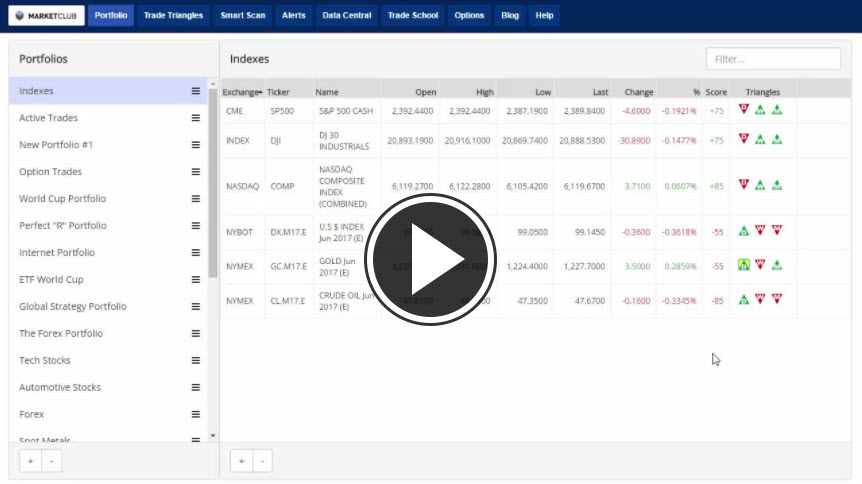Click the MarketClub logo

pyautogui.click(x=46, y=16)
